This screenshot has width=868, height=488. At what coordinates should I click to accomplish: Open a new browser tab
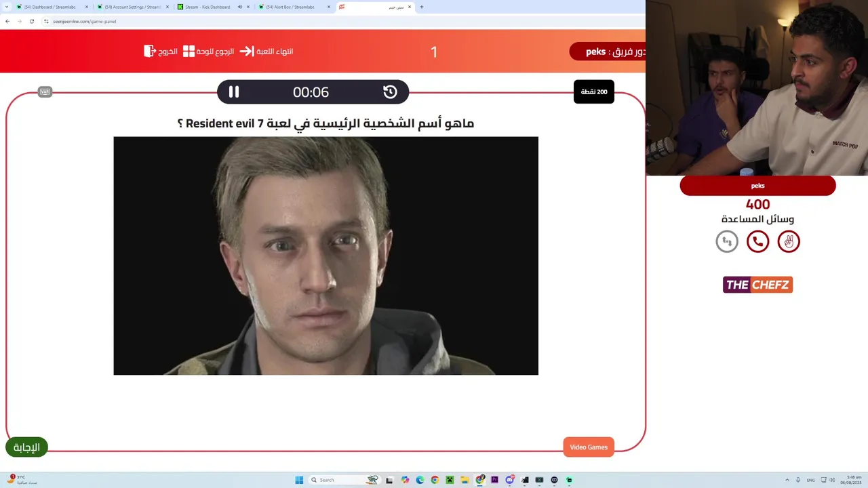[422, 7]
